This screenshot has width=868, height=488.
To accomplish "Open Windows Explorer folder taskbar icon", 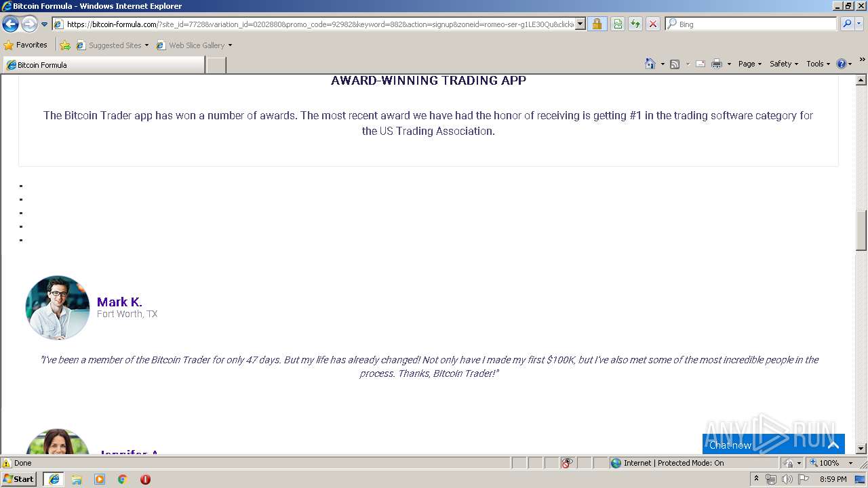I will (x=77, y=479).
